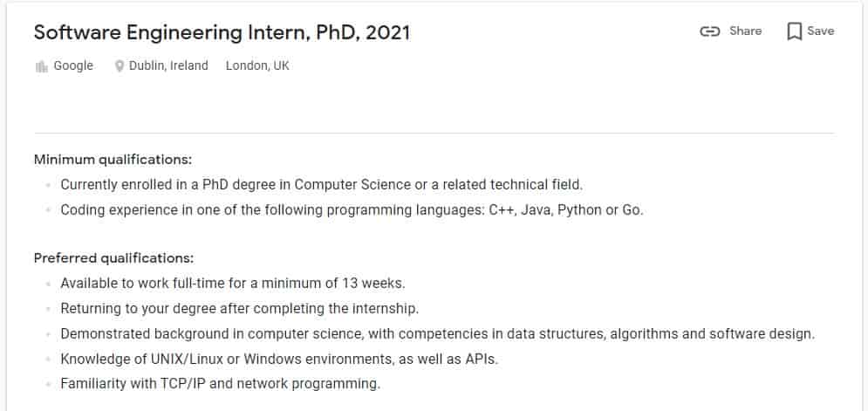Click the Share chain-link icon

(x=709, y=31)
